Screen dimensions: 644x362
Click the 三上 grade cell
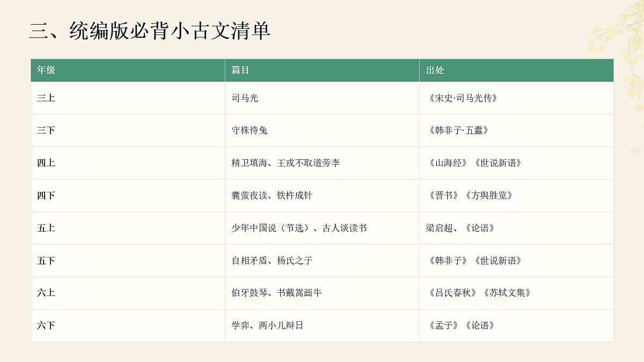click(128, 98)
